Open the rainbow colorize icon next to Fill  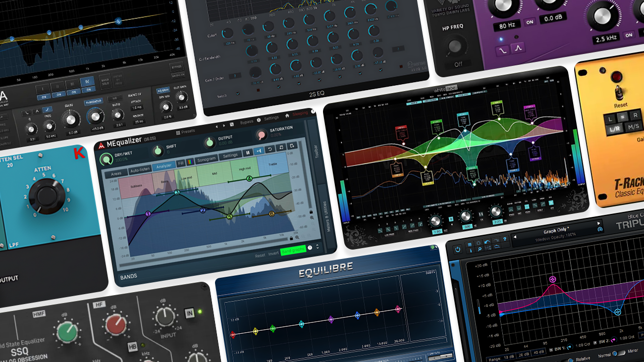191,162
